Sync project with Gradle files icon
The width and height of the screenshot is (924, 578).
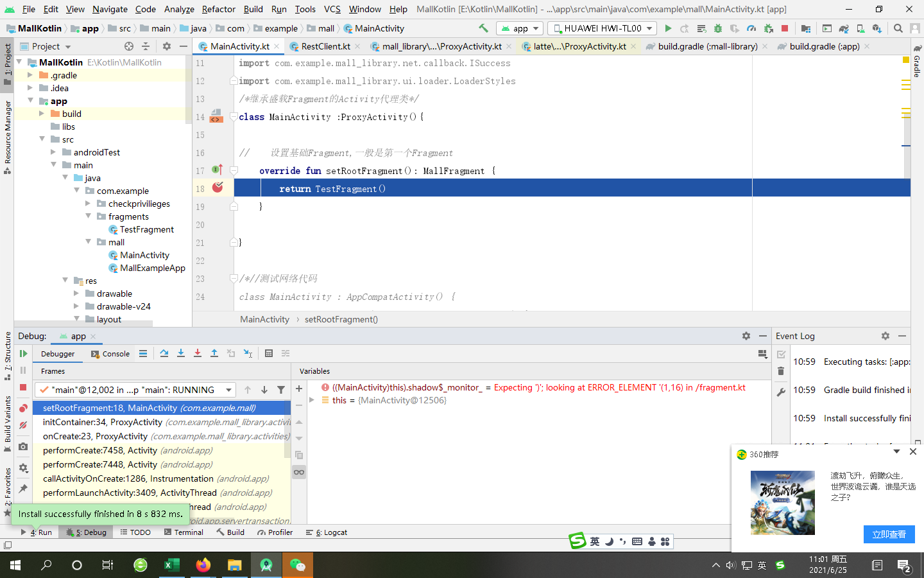pyautogui.click(x=844, y=28)
